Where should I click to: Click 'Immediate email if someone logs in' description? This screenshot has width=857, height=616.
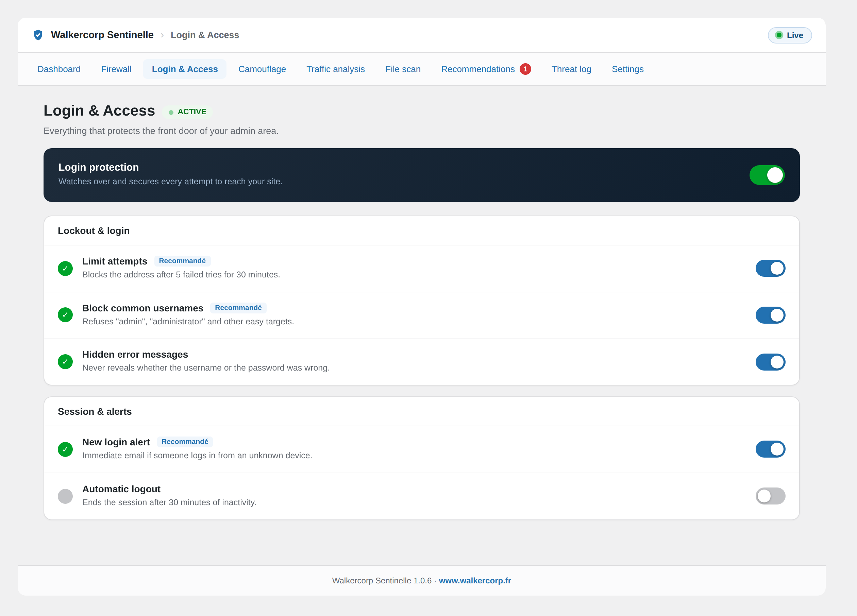click(197, 456)
